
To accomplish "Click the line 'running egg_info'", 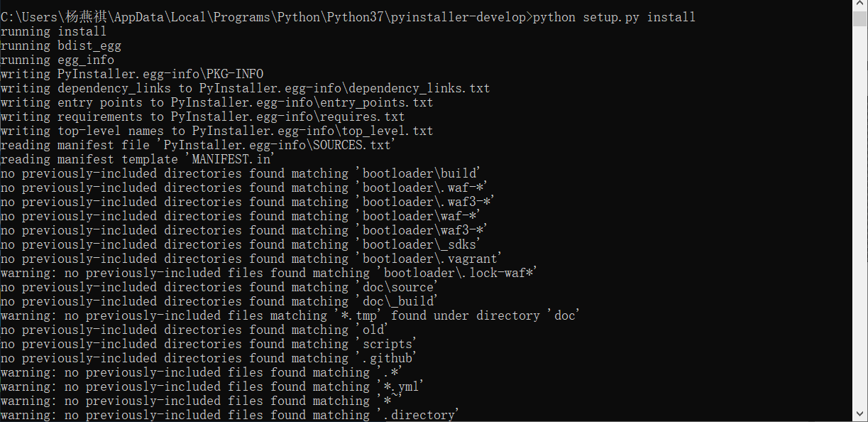I will pos(57,59).
